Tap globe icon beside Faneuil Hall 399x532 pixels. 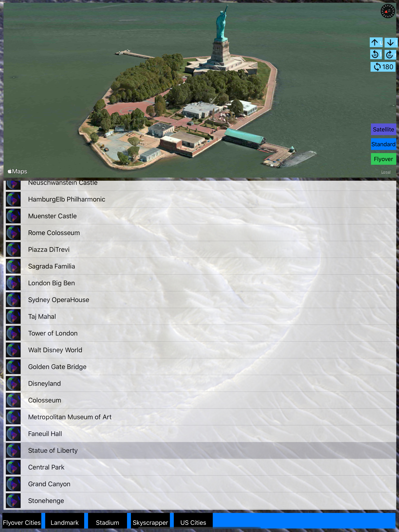click(x=13, y=434)
